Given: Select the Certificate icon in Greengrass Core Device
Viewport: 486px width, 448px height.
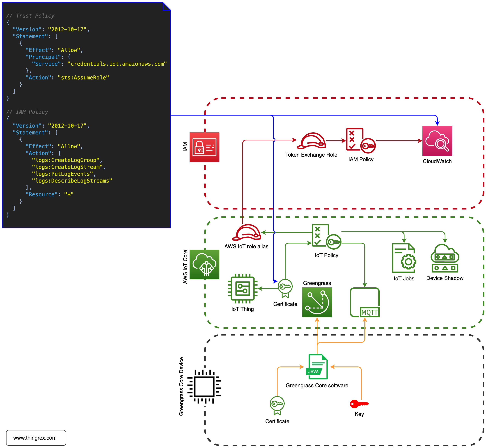Looking at the screenshot, I should (x=277, y=406).
